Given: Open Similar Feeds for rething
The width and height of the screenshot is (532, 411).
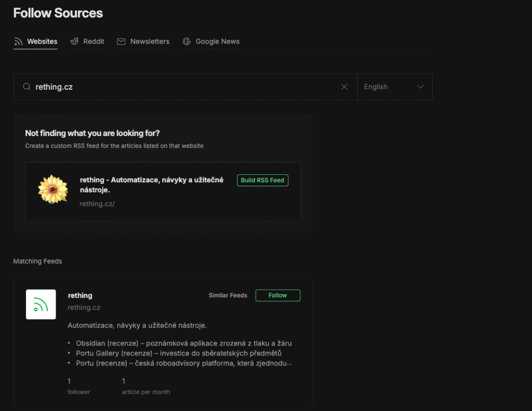Looking at the screenshot, I should (x=228, y=295).
